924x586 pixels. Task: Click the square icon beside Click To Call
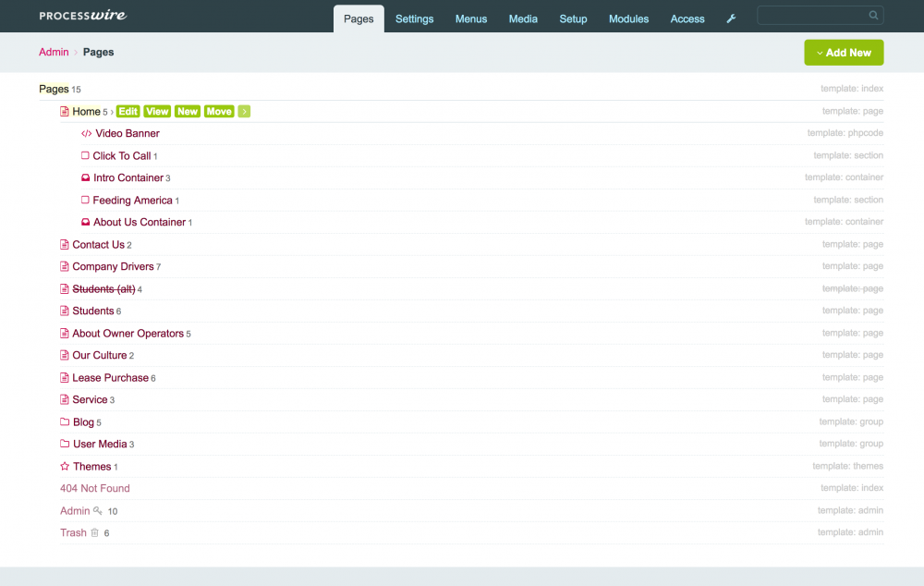[85, 156]
